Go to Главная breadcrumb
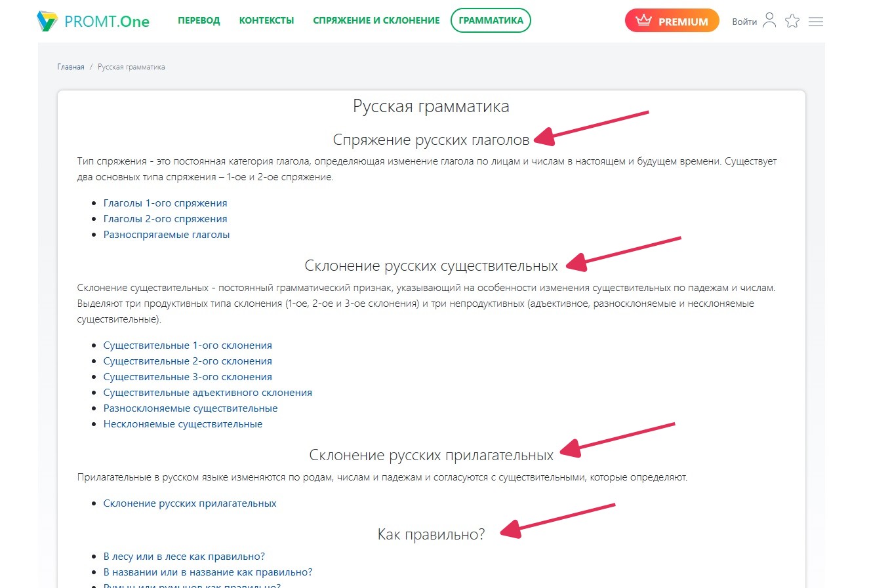Viewport: 869px width, 588px height. [x=71, y=67]
